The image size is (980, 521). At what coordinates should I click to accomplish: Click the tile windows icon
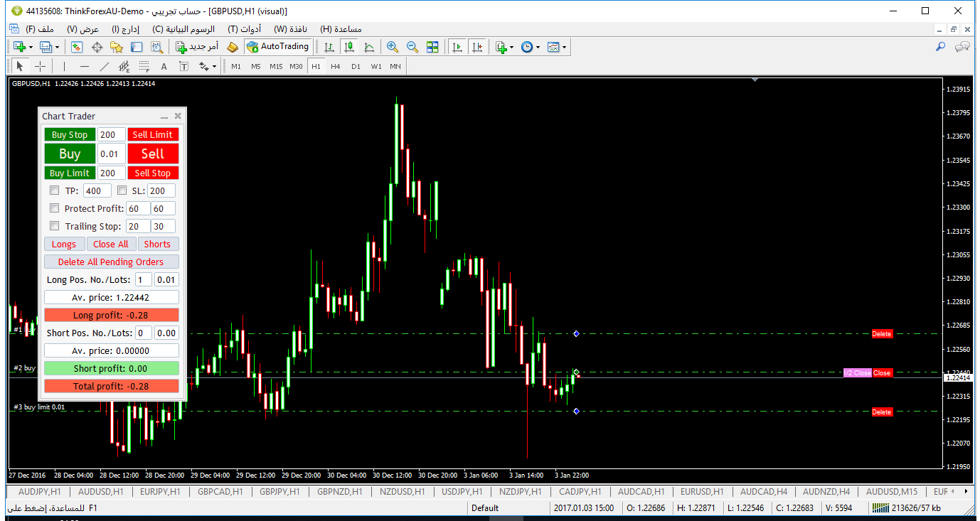(432, 47)
